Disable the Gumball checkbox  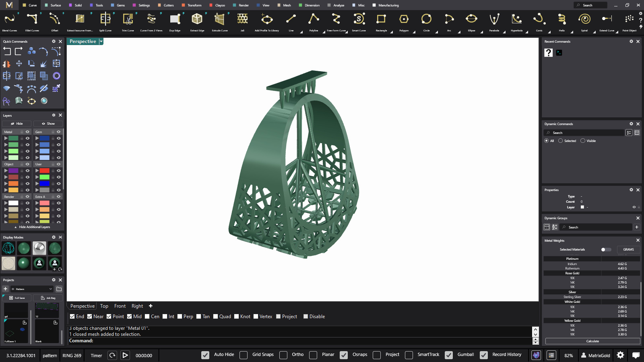449,355
